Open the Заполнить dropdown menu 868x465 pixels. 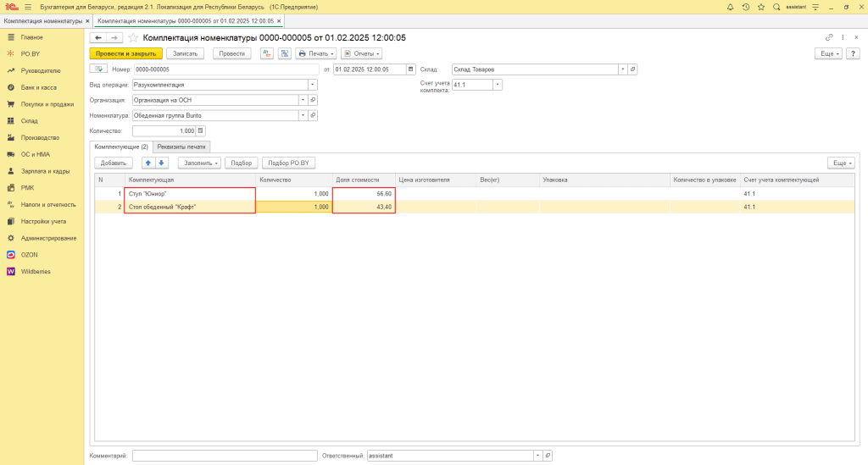[200, 163]
